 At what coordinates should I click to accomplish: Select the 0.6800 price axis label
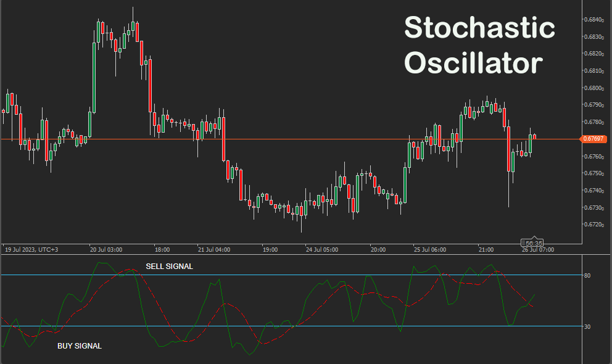tap(594, 88)
